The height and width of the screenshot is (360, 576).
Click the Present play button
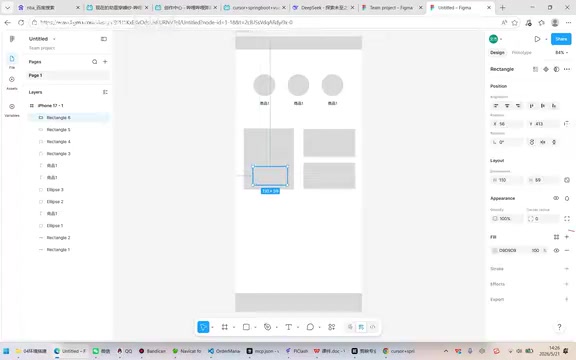click(537, 39)
